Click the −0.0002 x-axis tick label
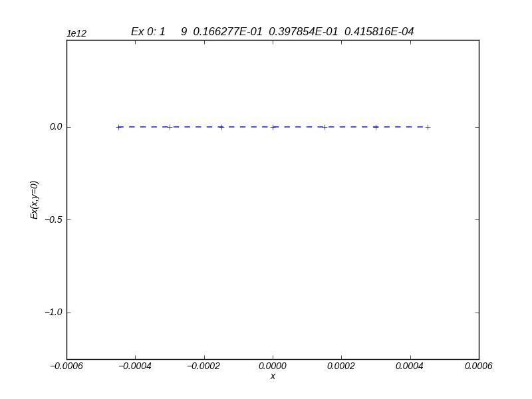 coord(204,366)
